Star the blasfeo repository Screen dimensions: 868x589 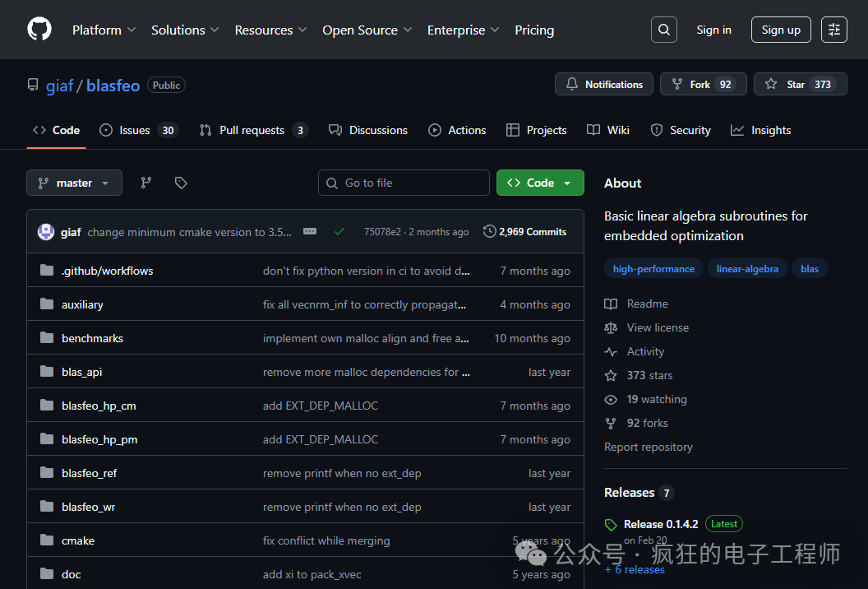pyautogui.click(x=801, y=84)
